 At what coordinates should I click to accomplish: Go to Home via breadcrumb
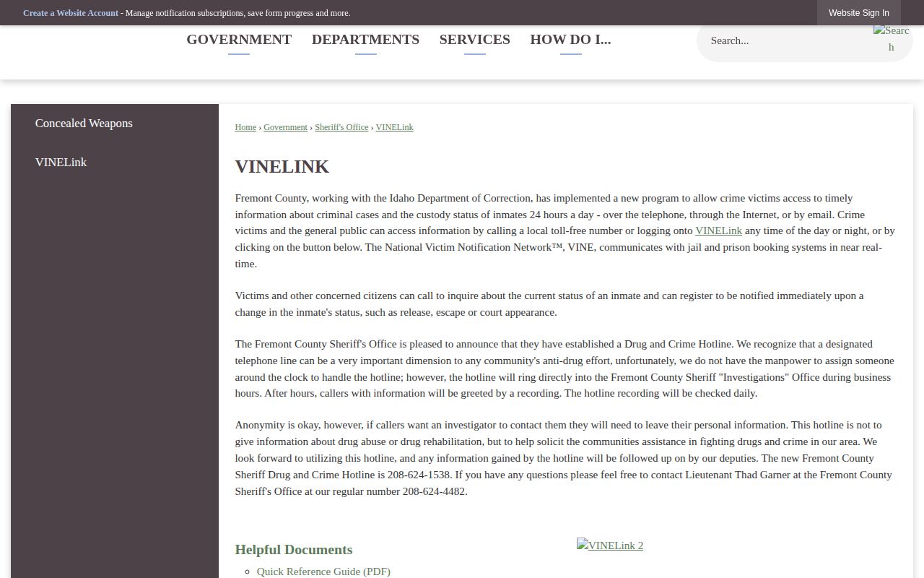(245, 127)
